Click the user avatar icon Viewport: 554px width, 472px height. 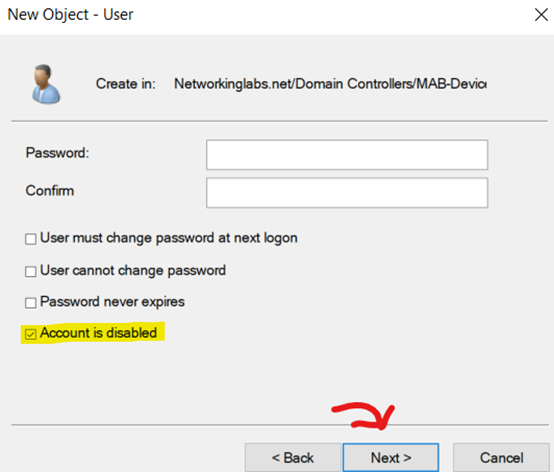[46, 84]
